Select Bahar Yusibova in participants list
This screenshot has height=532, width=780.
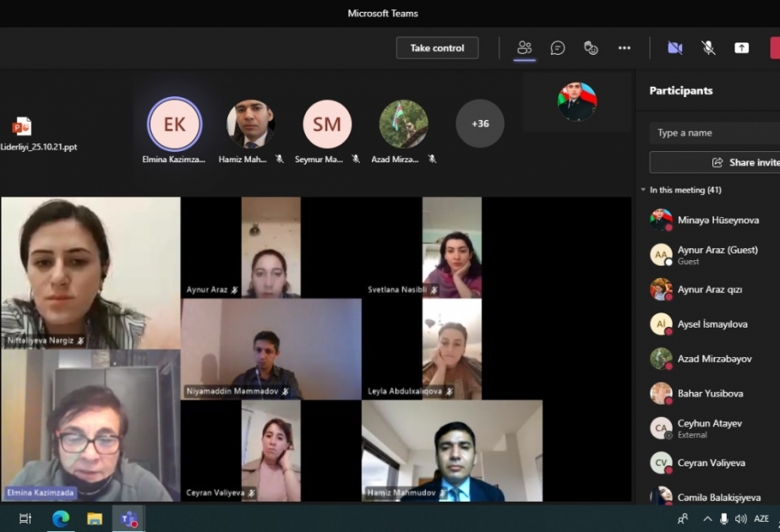point(710,394)
